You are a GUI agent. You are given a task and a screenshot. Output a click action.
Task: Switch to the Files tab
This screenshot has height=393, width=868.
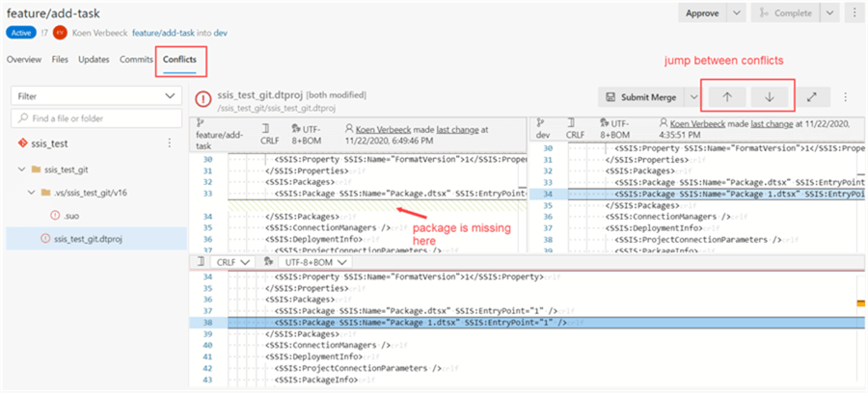click(60, 60)
